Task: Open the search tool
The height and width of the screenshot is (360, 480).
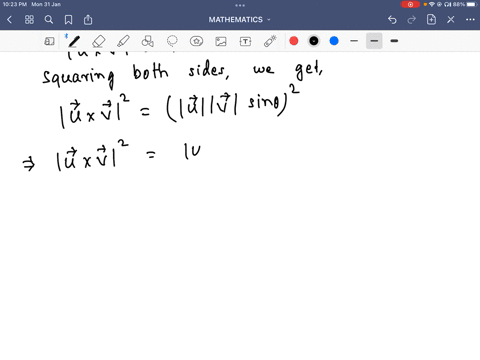Action: (x=49, y=20)
